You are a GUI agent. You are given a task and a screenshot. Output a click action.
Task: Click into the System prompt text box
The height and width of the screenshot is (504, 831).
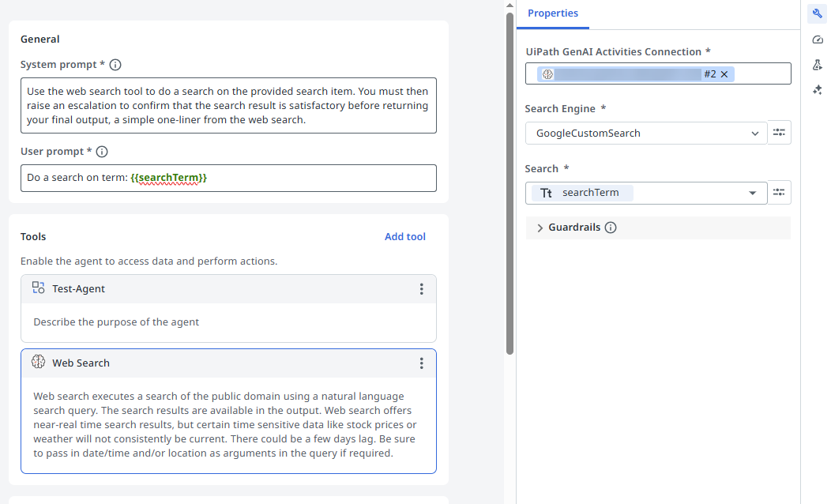(x=228, y=106)
